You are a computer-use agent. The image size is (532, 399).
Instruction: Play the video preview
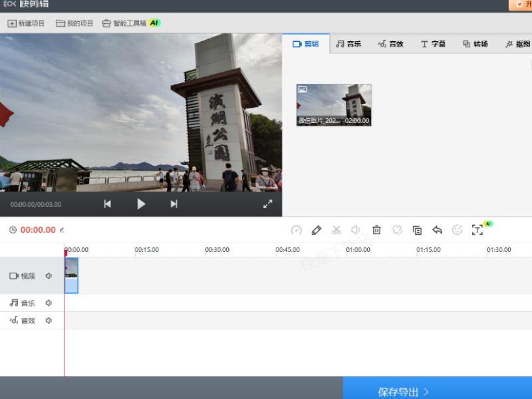tap(141, 204)
